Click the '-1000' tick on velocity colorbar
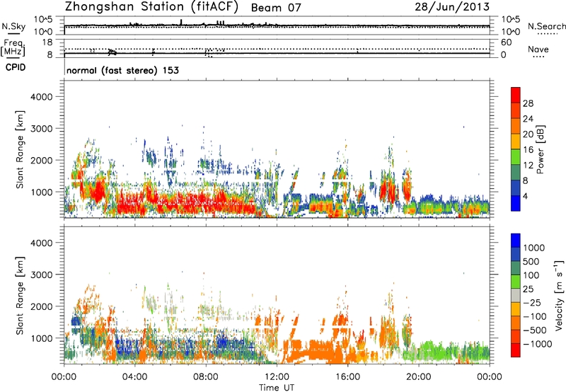Screen dimensions: 566x392 (x=537, y=344)
